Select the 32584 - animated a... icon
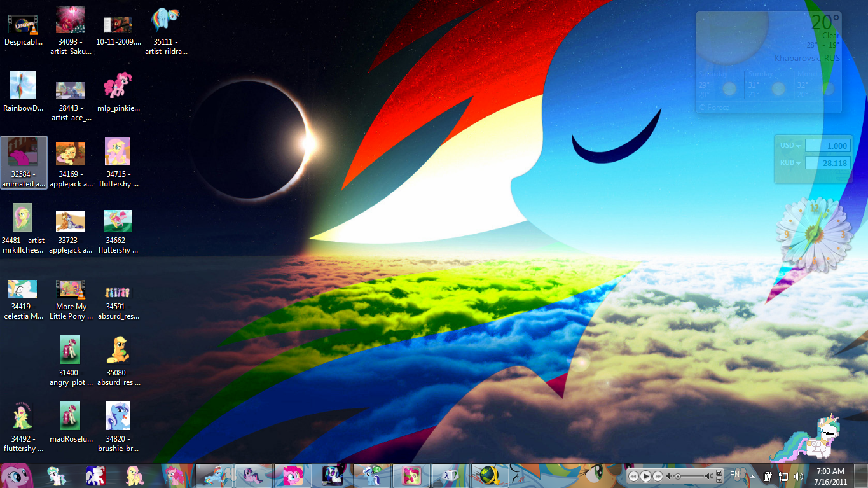Image resolution: width=868 pixels, height=488 pixels. point(24,163)
